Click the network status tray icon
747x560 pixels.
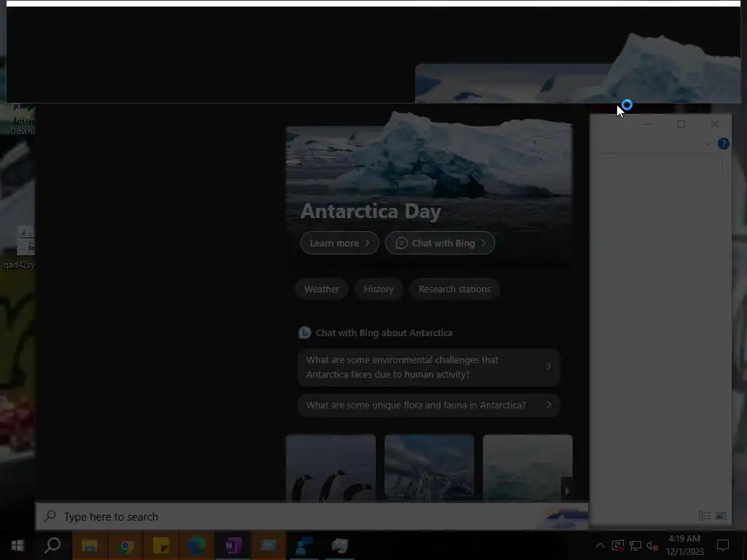point(635,545)
